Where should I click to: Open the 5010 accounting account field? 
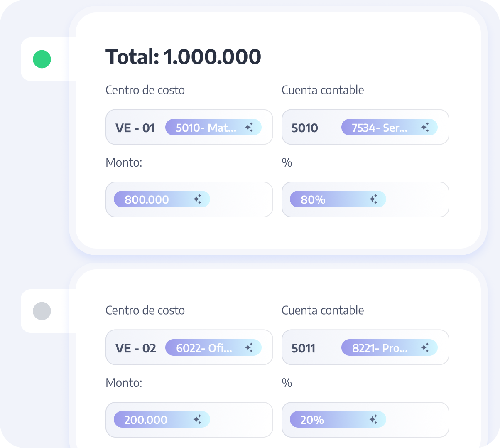305,128
